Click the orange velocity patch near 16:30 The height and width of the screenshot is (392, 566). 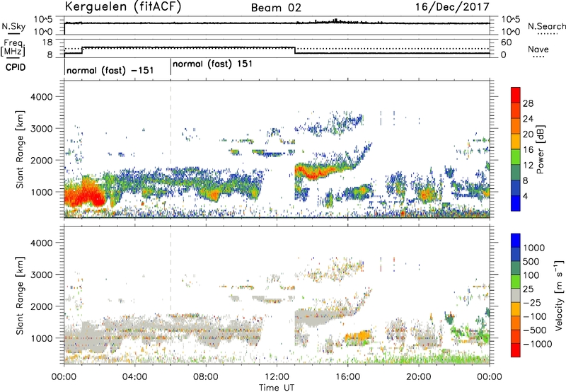(x=358, y=336)
